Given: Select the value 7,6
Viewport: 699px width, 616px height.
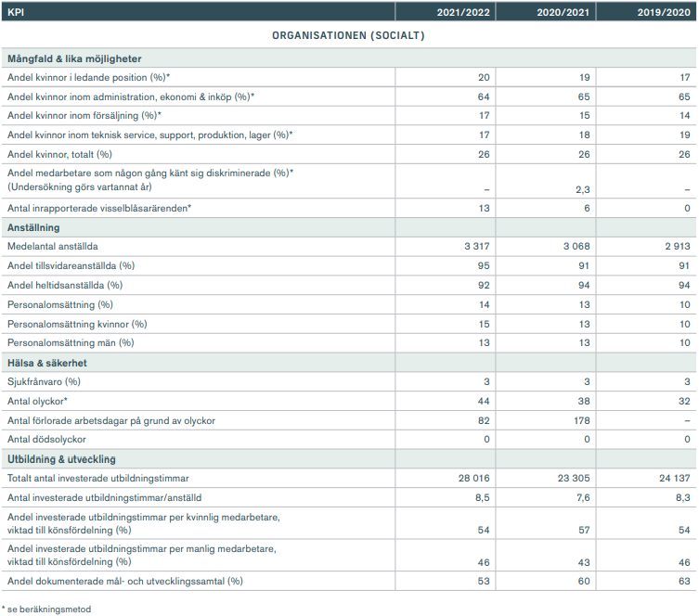Looking at the screenshot, I should coord(583,498).
